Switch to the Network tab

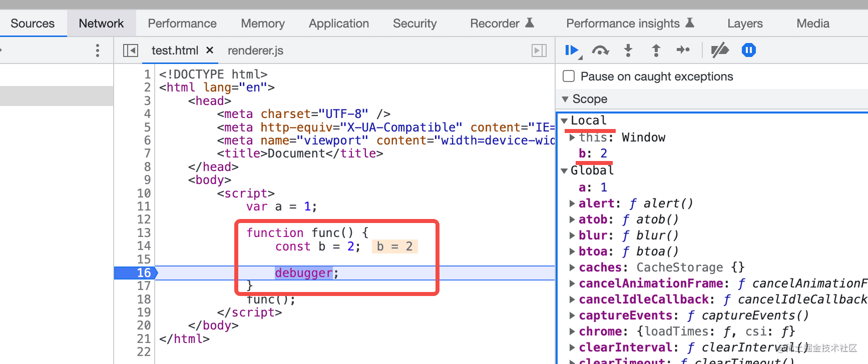tap(101, 23)
